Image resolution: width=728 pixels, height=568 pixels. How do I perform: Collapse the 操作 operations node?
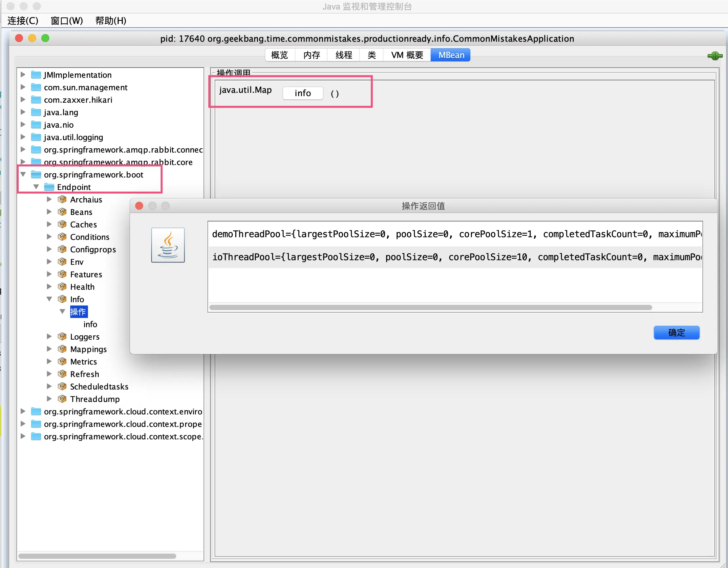point(62,311)
